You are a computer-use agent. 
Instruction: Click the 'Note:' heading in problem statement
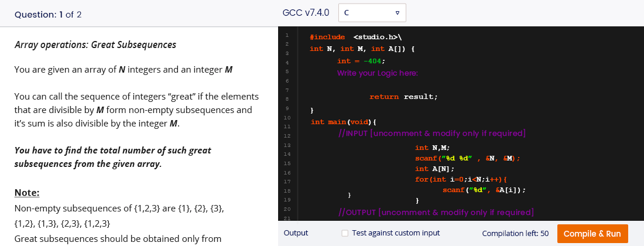tap(27, 193)
